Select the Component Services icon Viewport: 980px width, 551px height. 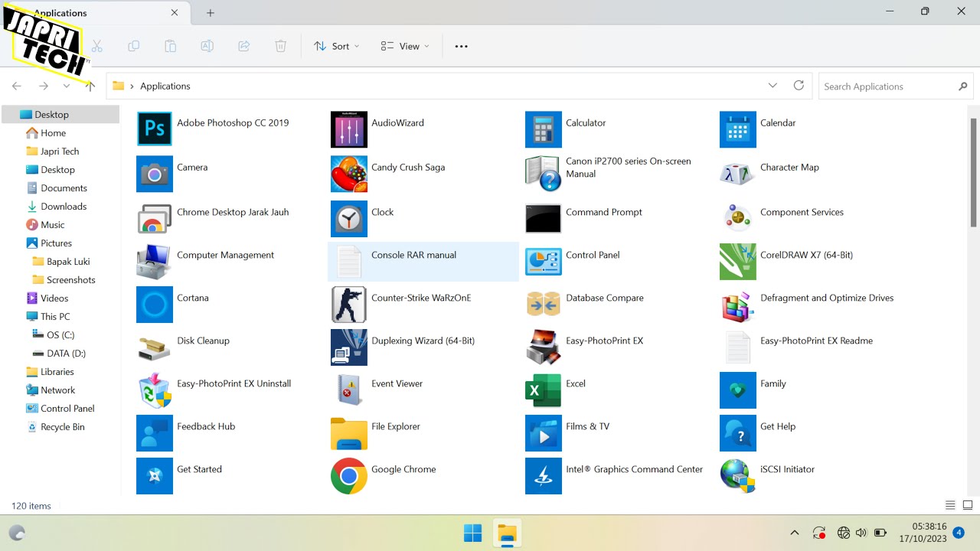point(738,219)
